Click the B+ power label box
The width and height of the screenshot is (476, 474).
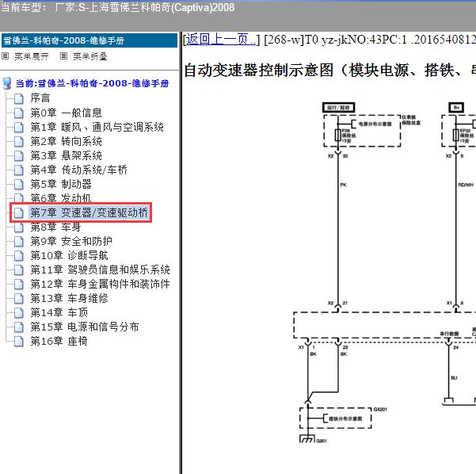tap(456, 108)
